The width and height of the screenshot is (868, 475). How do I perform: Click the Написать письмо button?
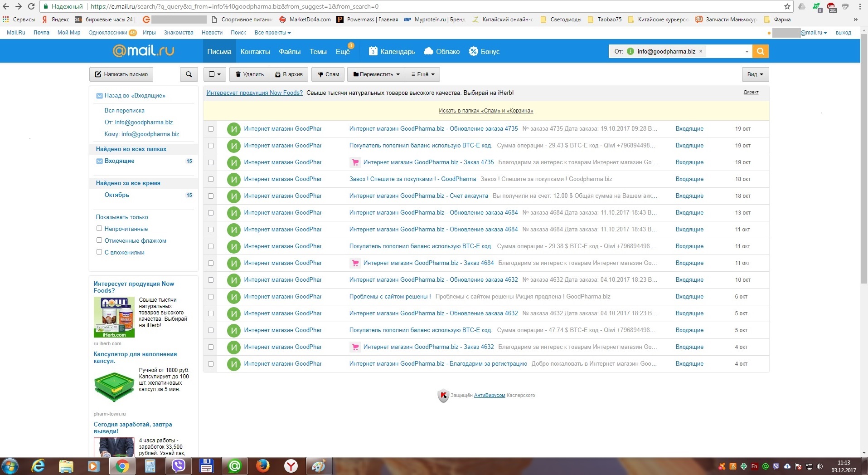(121, 74)
